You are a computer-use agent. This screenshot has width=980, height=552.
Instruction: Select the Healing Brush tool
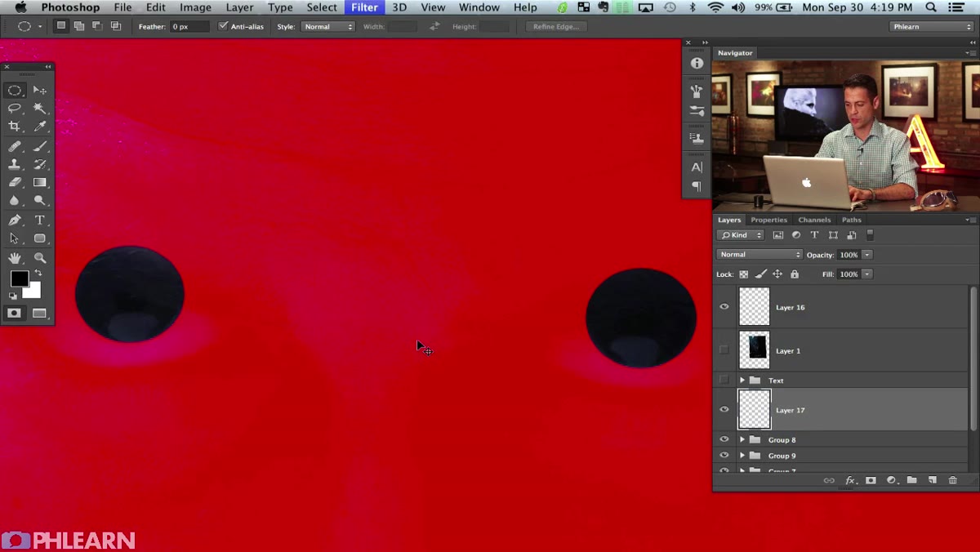(x=15, y=146)
